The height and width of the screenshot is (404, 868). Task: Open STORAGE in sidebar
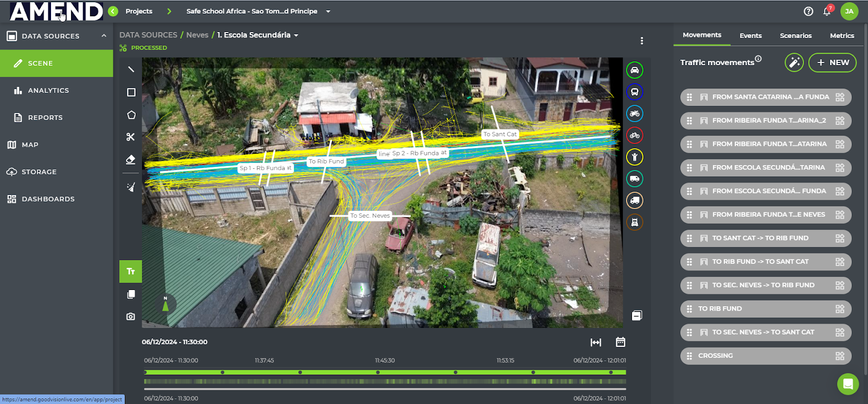pos(56,172)
